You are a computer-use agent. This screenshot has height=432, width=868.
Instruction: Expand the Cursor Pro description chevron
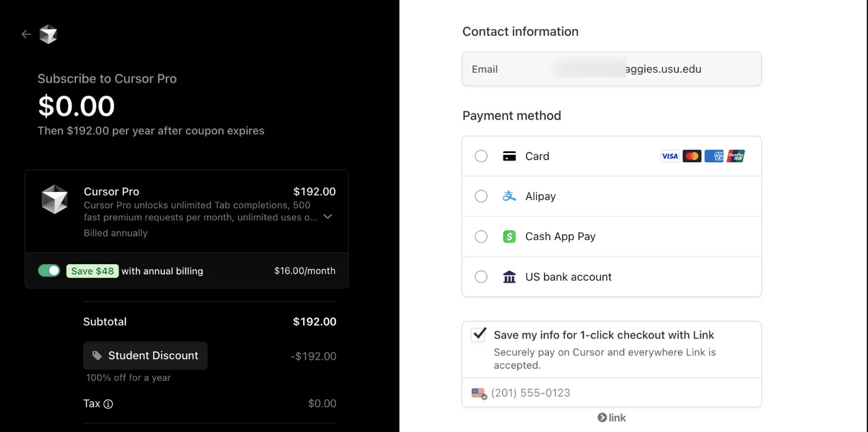pyautogui.click(x=328, y=217)
